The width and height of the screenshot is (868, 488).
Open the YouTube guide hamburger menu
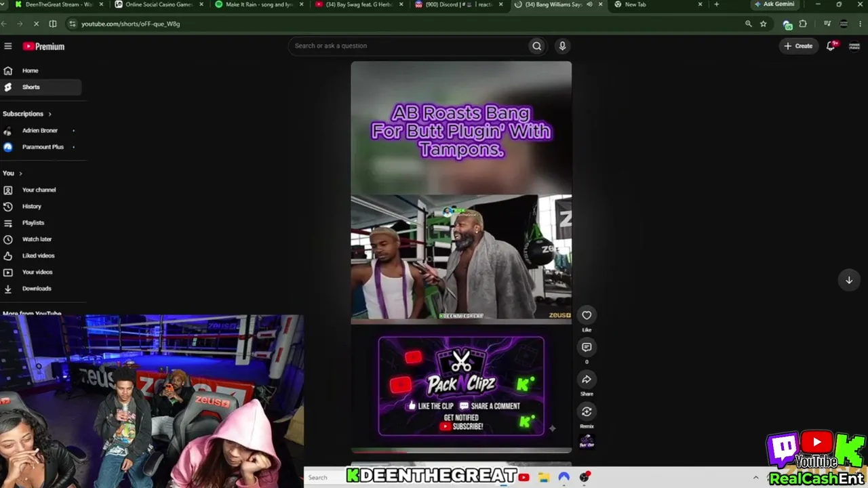coord(8,46)
